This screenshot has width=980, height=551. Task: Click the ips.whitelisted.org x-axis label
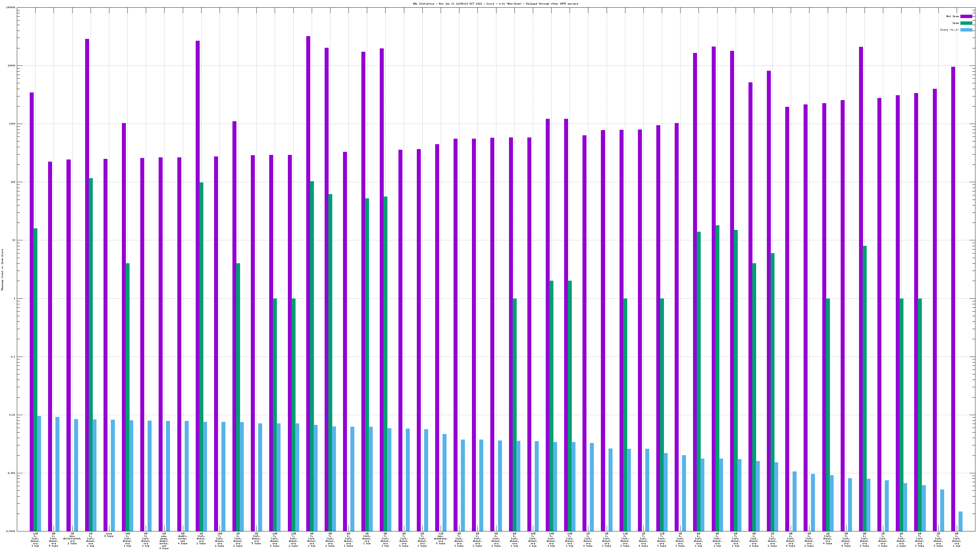tap(72, 538)
